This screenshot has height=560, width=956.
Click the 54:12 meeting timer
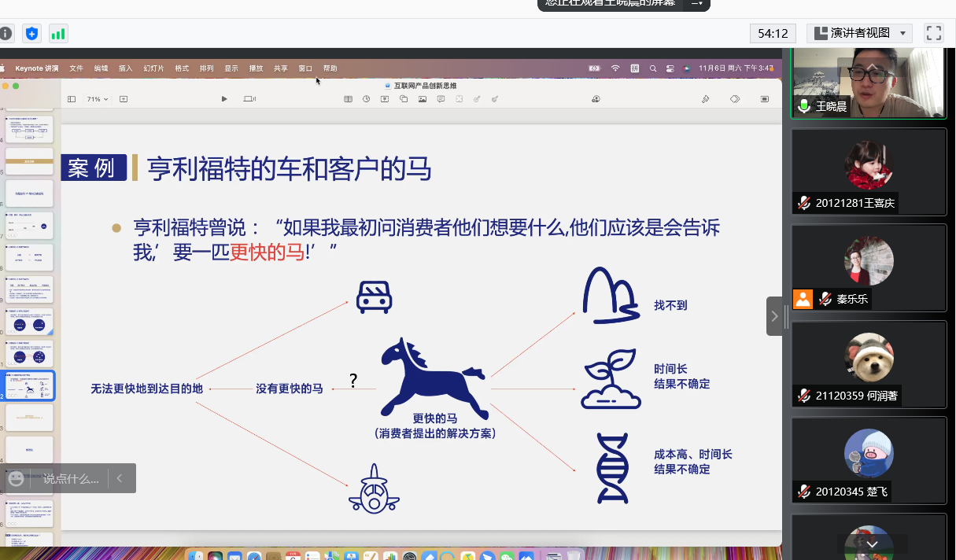click(x=773, y=33)
